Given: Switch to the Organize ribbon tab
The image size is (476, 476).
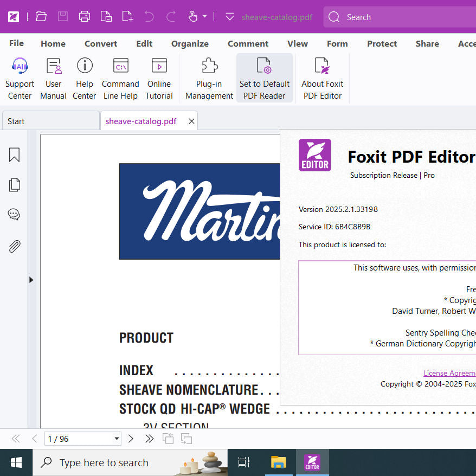Looking at the screenshot, I should click(x=190, y=44).
